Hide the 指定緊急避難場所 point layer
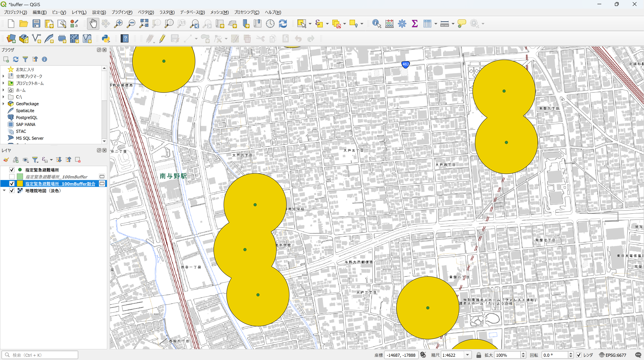This screenshot has width=644, height=360. click(12, 170)
